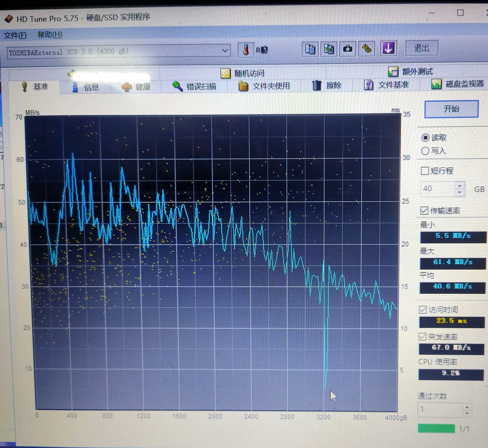The width and height of the screenshot is (488, 448).
Task: Decrease the number of passes (通过次数)
Action: click(x=467, y=413)
